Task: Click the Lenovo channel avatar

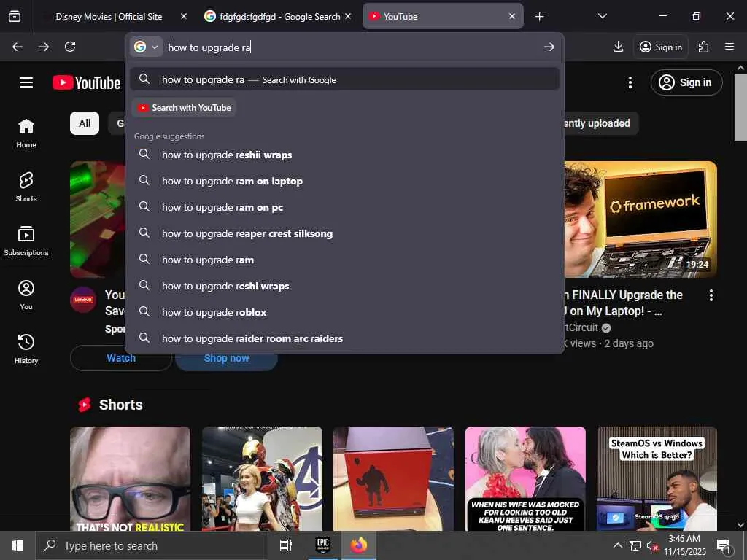Action: click(x=83, y=300)
